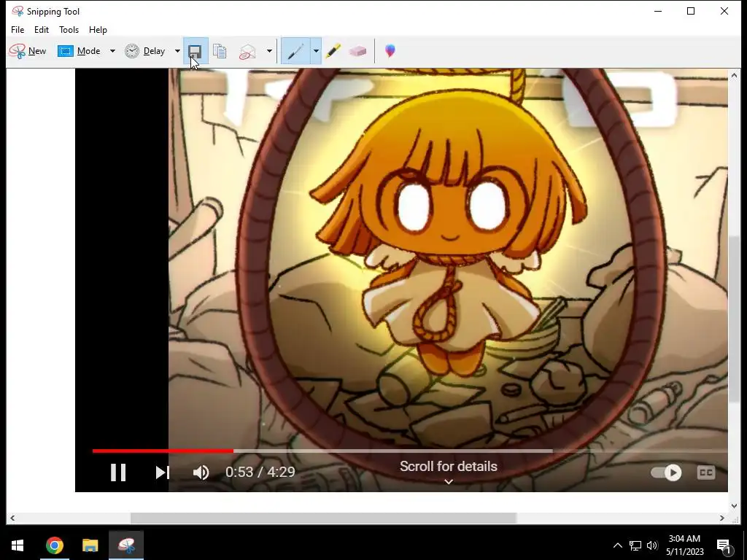Screen dimensions: 747x560
Task: Click the vertical scrollbar up arrow
Action: click(x=734, y=75)
